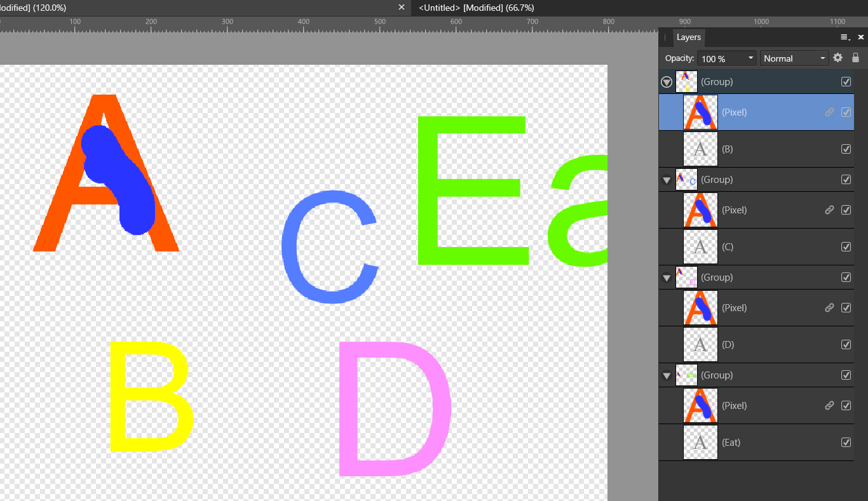This screenshot has width=868, height=501.
Task: Toggle visibility of the (D) text layer
Action: point(846,345)
